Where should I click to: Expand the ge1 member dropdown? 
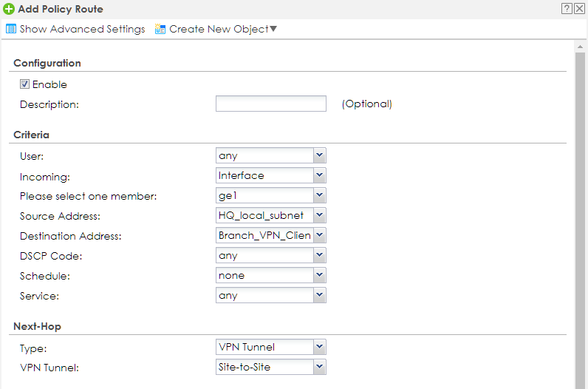(319, 196)
